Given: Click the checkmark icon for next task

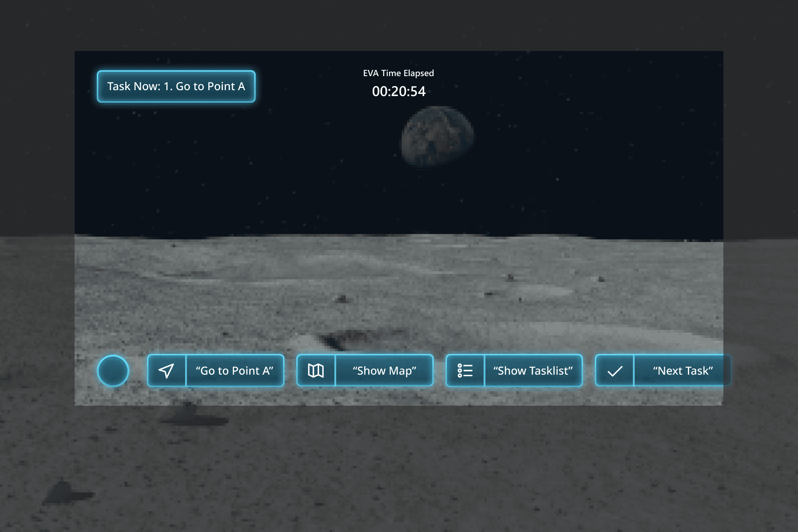Looking at the screenshot, I should click(x=615, y=371).
